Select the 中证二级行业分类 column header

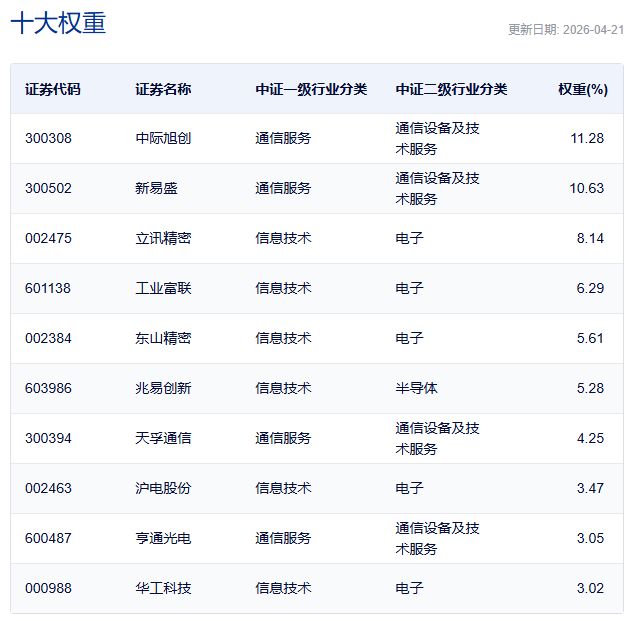[x=451, y=89]
